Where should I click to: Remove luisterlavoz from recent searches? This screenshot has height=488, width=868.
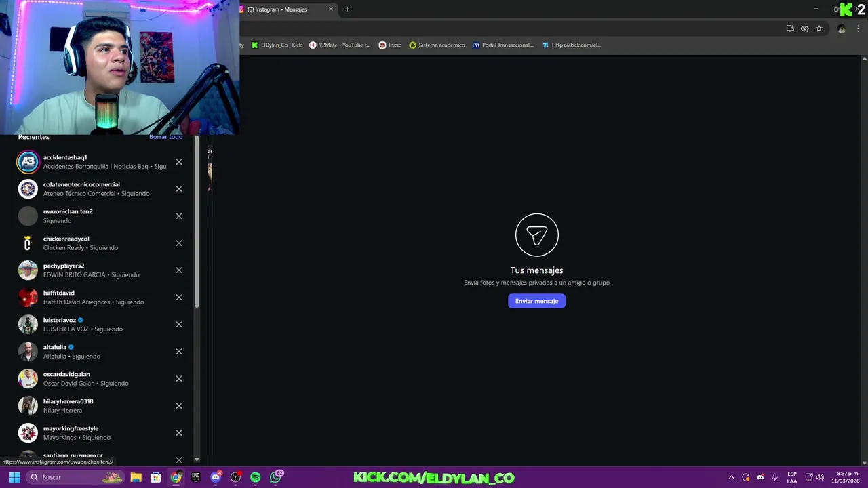[179, 325]
